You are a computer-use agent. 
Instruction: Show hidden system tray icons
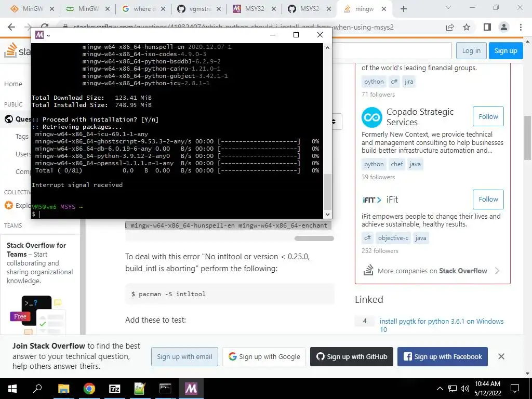point(440,389)
